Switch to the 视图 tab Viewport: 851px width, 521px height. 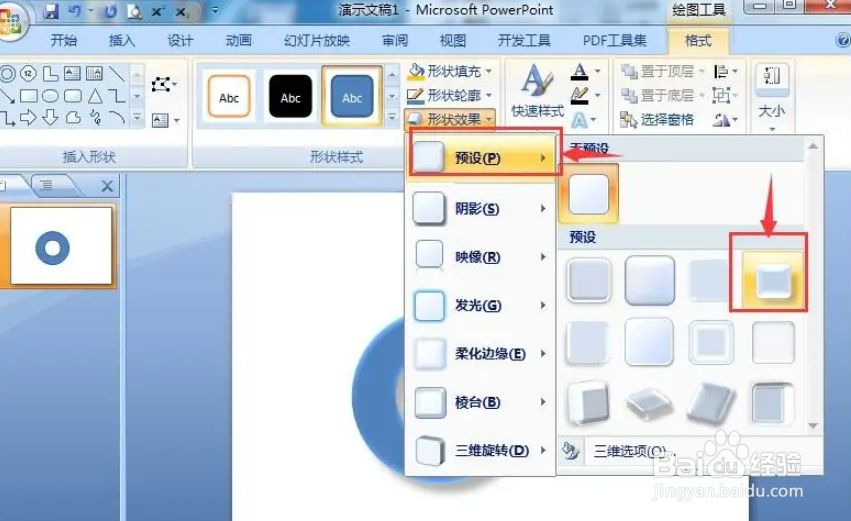coord(453,40)
